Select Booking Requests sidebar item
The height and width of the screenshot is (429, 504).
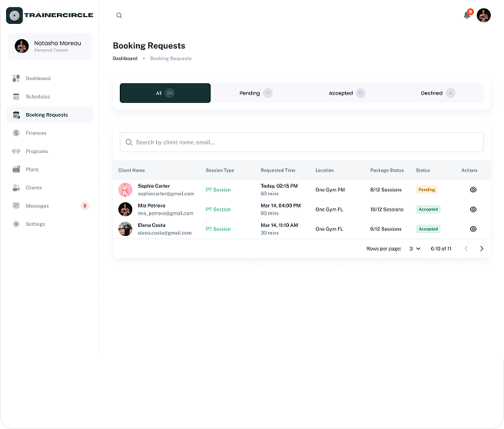point(50,115)
